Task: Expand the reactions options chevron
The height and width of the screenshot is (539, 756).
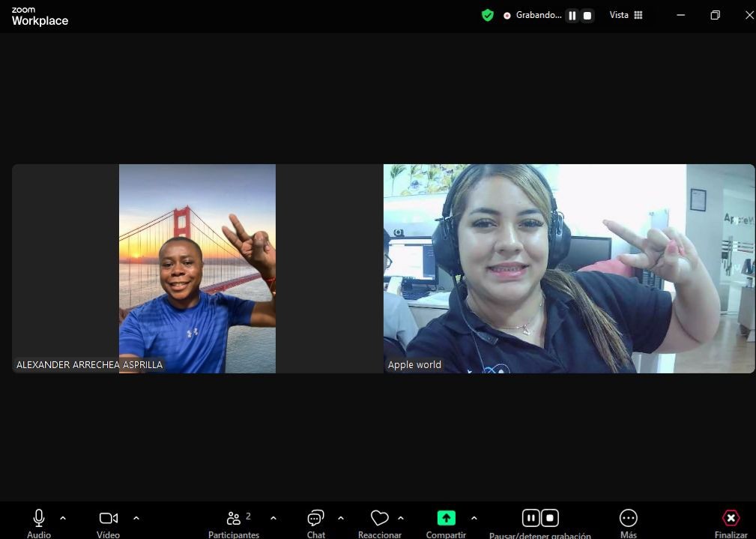Action: (401, 518)
